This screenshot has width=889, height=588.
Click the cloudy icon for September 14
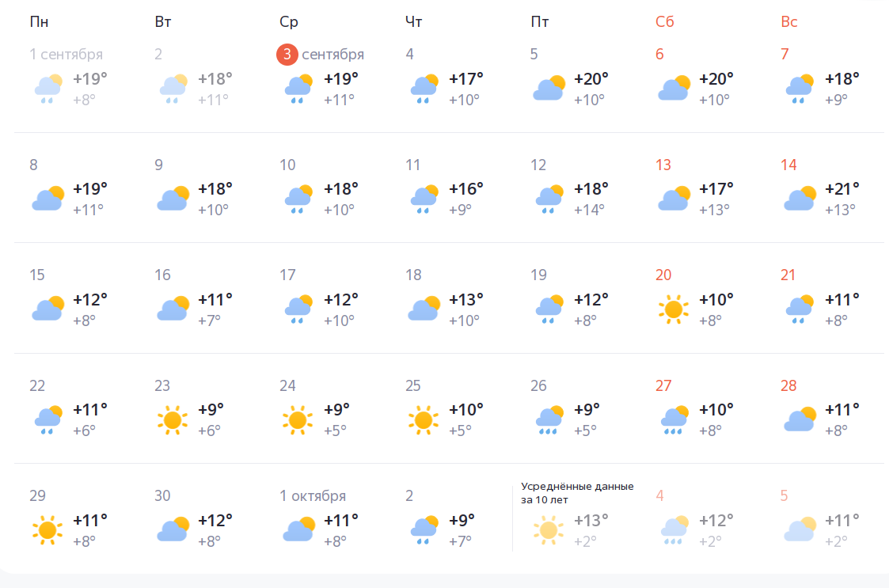(799, 199)
